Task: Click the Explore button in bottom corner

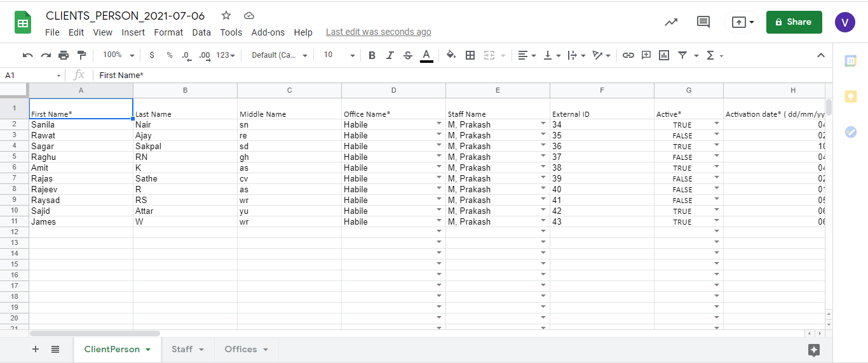Action: [x=814, y=350]
